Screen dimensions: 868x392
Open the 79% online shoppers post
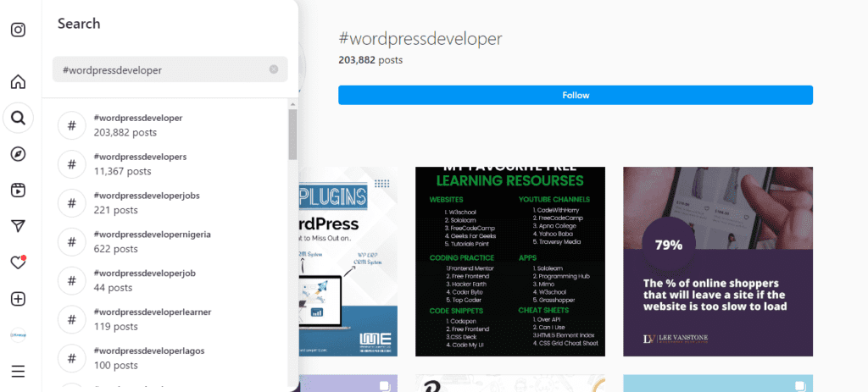[x=717, y=262]
